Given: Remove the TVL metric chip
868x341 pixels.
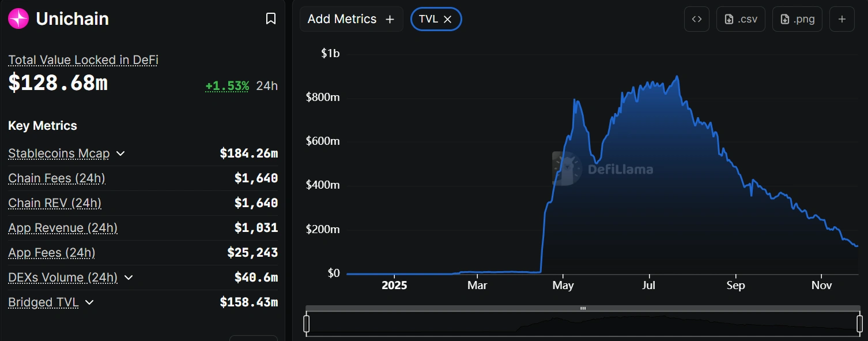Looking at the screenshot, I should 448,19.
